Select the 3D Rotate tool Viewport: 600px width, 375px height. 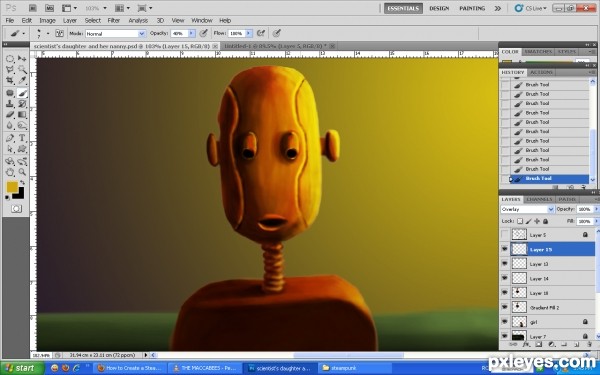pos(10,161)
